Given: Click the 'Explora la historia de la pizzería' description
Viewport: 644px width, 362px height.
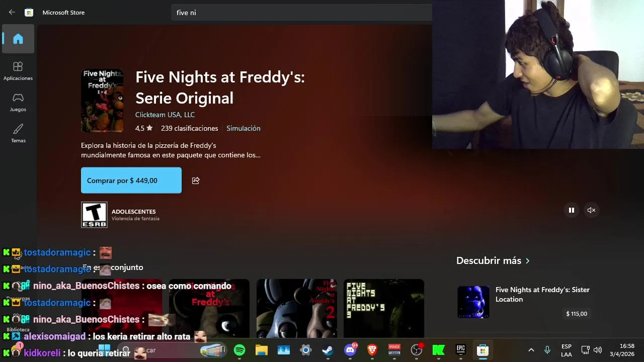Looking at the screenshot, I should [x=171, y=150].
